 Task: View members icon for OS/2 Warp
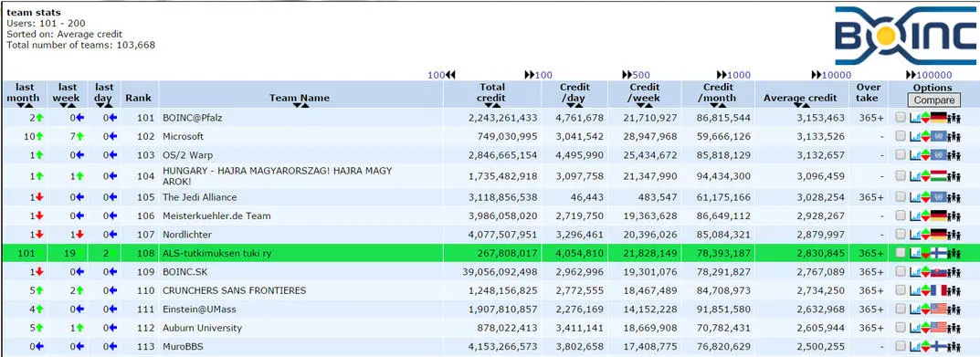click(x=954, y=156)
